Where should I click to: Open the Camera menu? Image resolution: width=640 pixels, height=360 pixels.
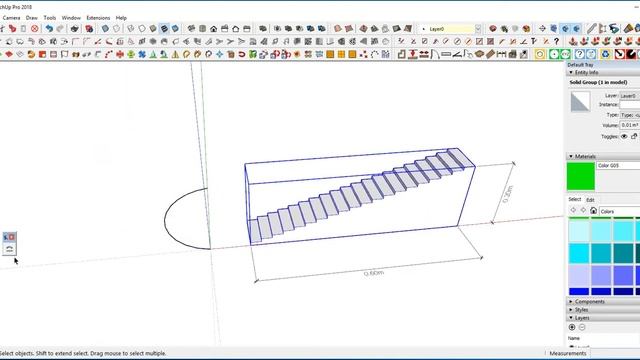tap(11, 18)
